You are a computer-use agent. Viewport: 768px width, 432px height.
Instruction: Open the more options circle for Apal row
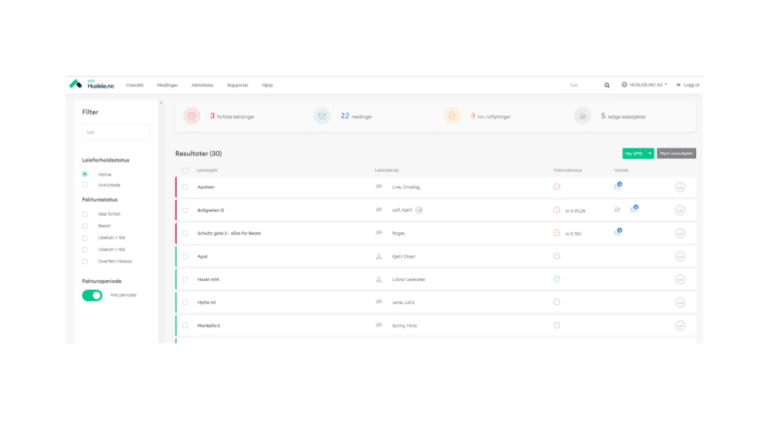tap(680, 256)
